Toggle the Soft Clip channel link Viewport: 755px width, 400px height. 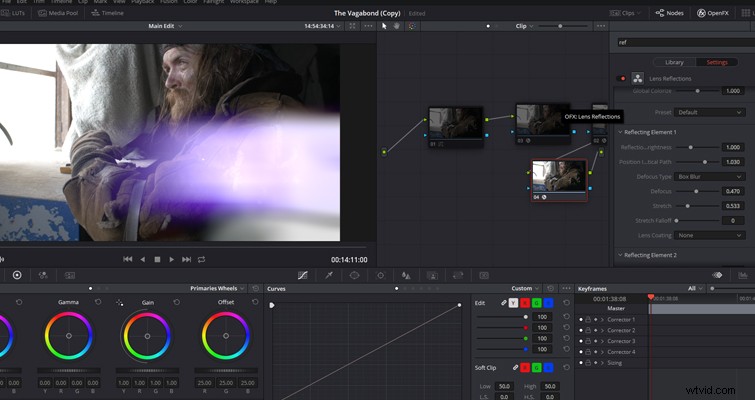click(x=515, y=367)
